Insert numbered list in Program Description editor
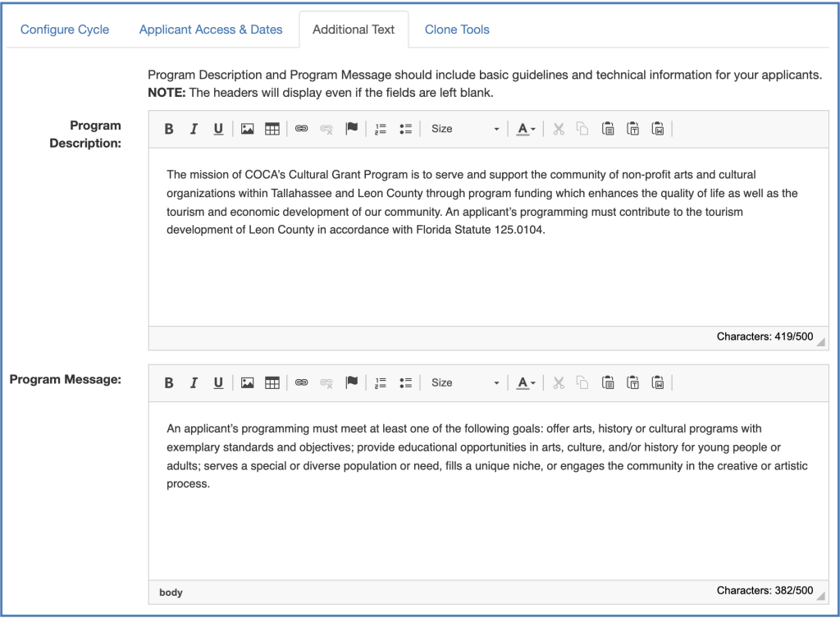 (380, 129)
